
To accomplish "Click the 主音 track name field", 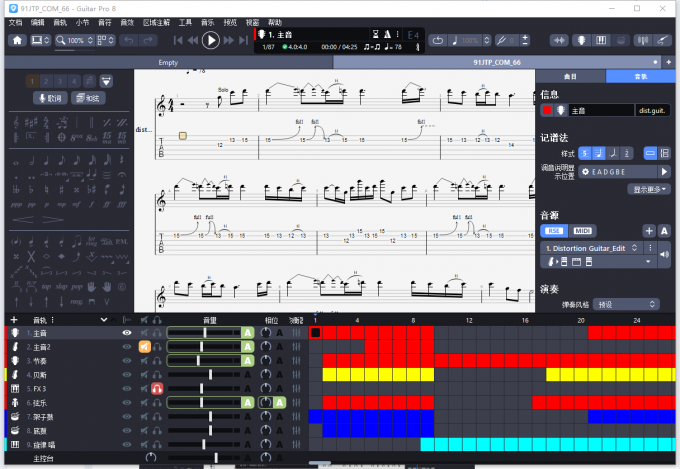I will (600, 110).
